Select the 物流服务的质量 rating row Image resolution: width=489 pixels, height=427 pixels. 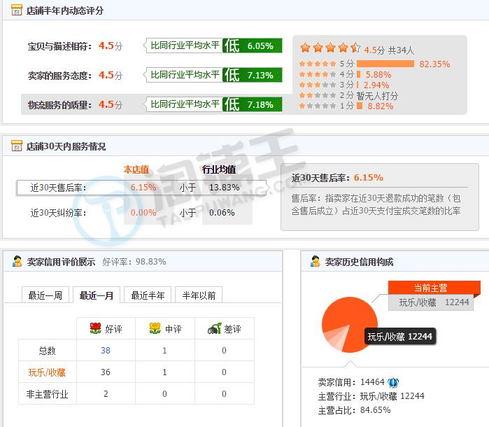[x=152, y=104]
